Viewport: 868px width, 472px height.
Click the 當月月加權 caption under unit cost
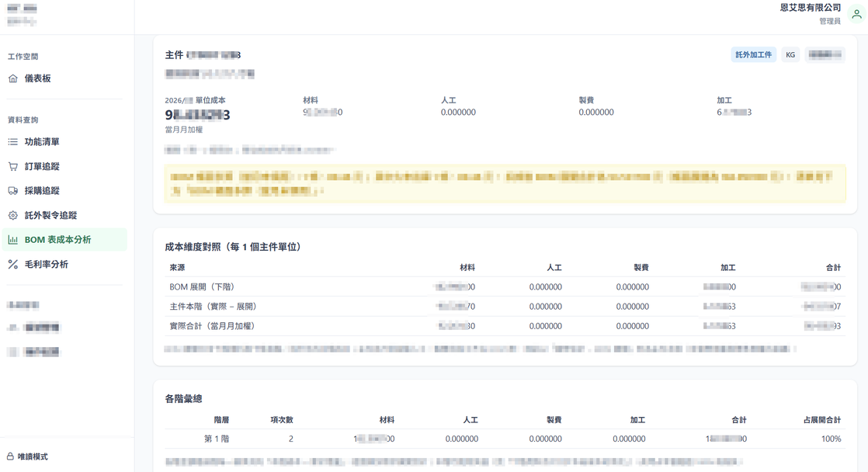184,130
